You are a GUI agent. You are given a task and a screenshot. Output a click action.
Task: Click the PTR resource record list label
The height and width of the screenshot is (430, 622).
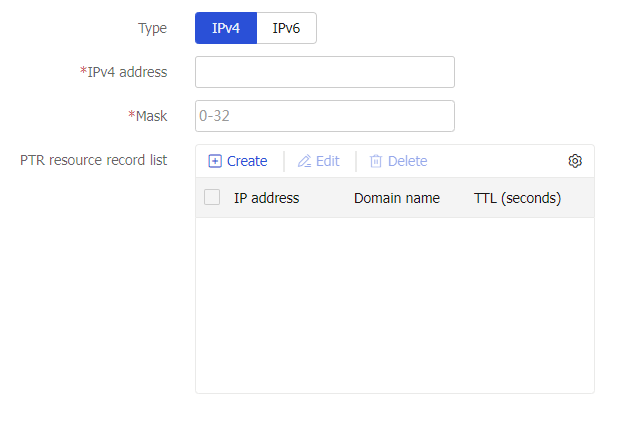[94, 160]
